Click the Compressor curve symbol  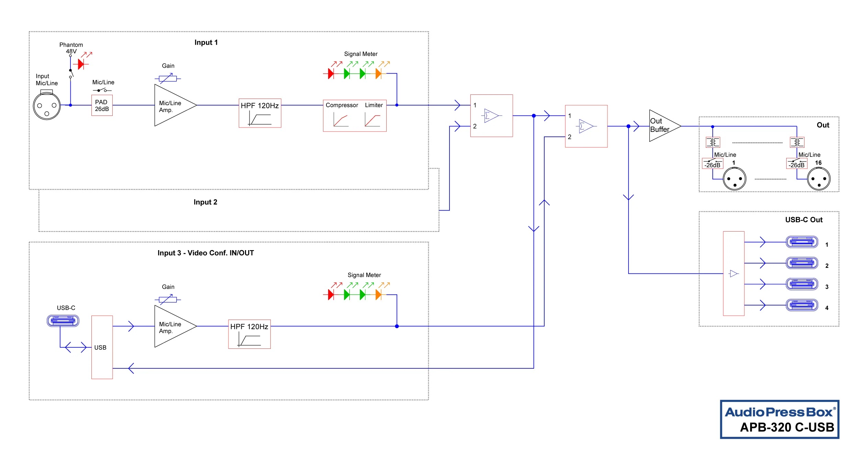(x=341, y=120)
